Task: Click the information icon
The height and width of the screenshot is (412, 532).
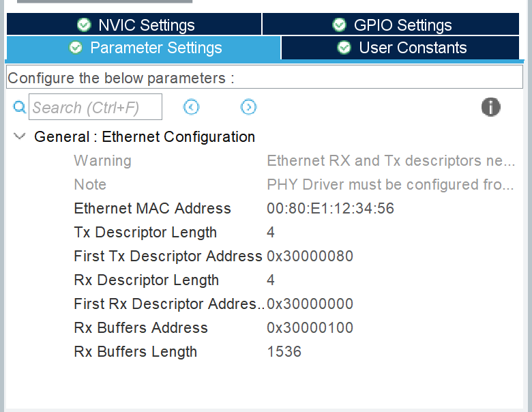Action: tap(490, 107)
